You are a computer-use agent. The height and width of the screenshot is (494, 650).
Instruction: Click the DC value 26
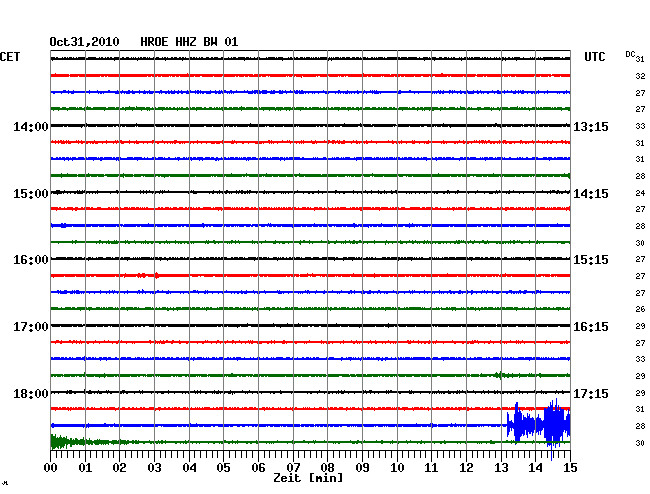click(x=640, y=309)
